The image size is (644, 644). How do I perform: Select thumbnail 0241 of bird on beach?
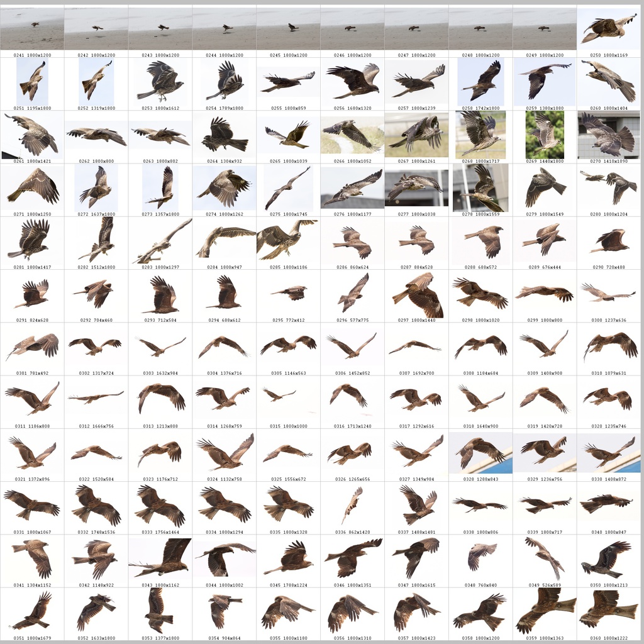coord(32,29)
